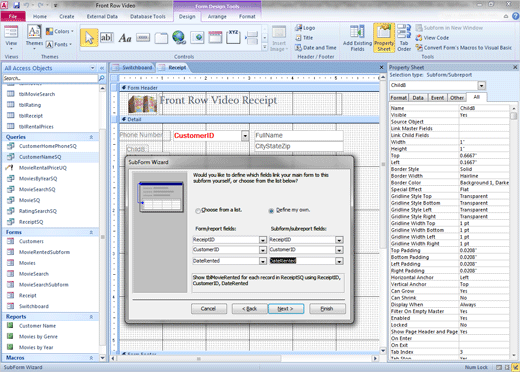The height and width of the screenshot is (372, 520).
Task: Switch to Property Sheet Event tab
Action: (x=437, y=98)
